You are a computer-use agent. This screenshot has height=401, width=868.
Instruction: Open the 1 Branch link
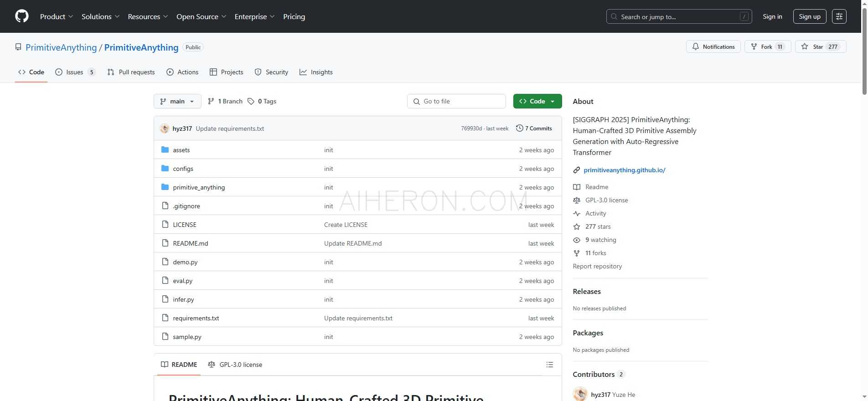(x=225, y=101)
